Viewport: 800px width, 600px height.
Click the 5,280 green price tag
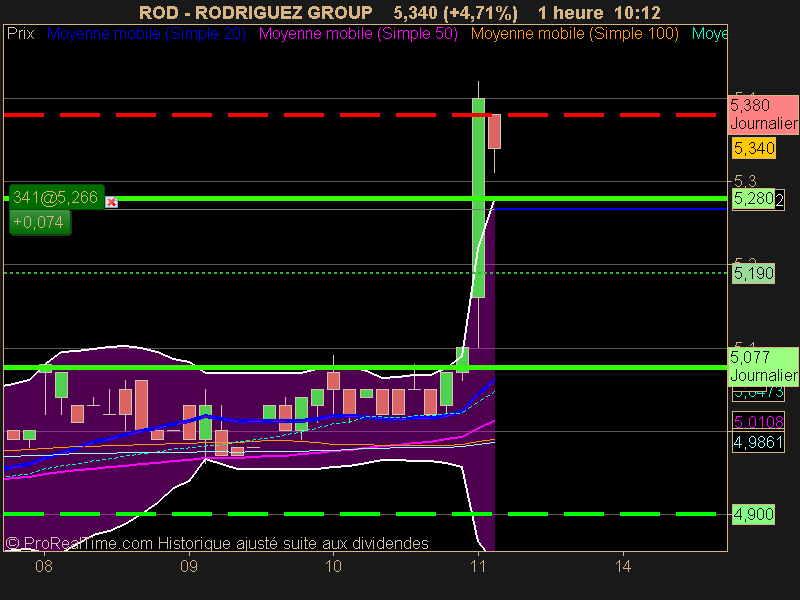pos(754,198)
